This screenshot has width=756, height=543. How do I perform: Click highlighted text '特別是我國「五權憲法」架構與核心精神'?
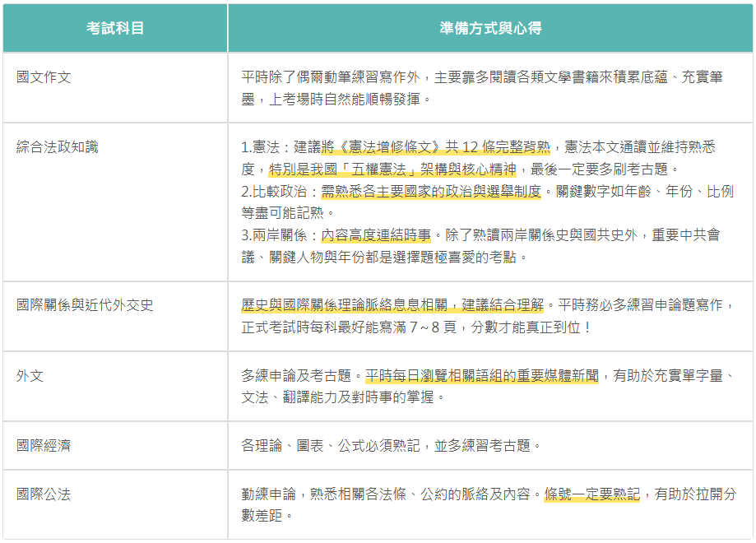pyautogui.click(x=392, y=169)
